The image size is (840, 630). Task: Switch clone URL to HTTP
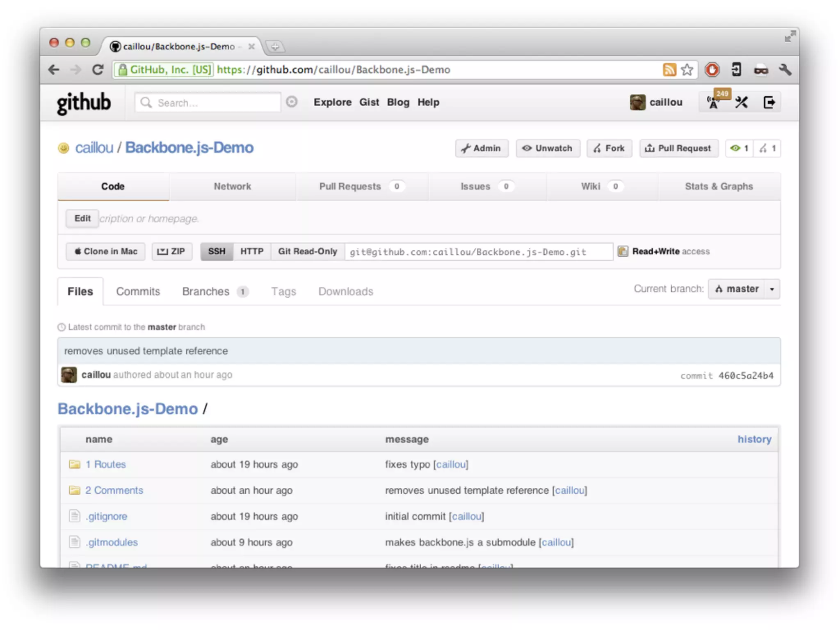(251, 251)
